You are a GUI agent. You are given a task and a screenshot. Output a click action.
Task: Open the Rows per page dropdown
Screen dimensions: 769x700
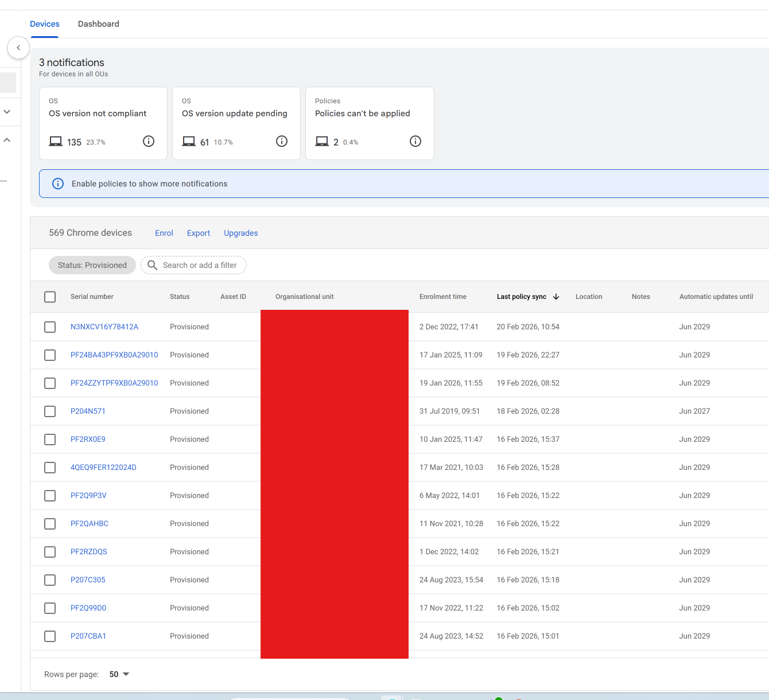tap(119, 674)
